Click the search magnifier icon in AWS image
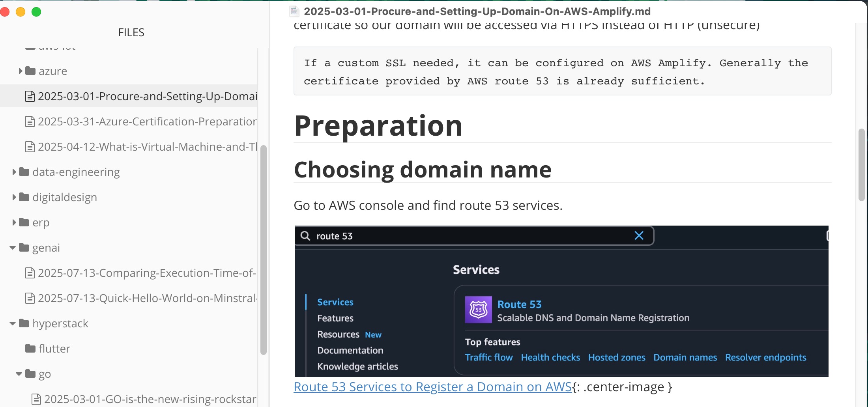This screenshot has width=868, height=407. [305, 236]
